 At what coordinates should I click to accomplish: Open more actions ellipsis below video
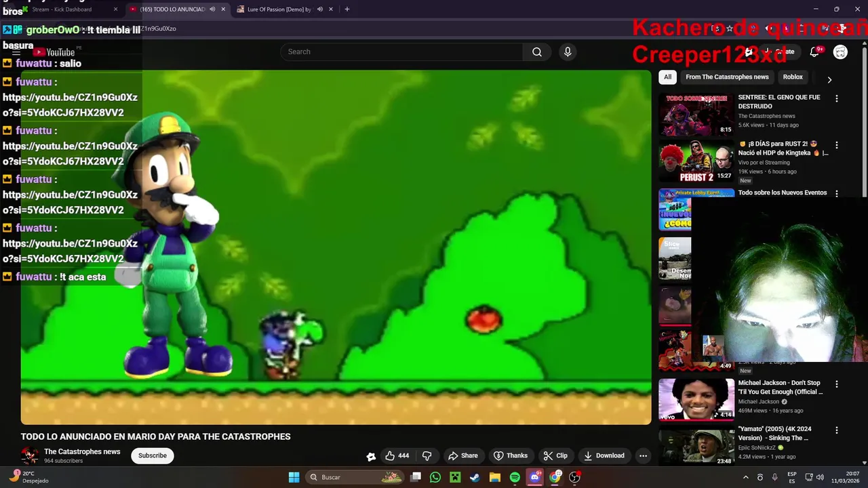pos(643,455)
